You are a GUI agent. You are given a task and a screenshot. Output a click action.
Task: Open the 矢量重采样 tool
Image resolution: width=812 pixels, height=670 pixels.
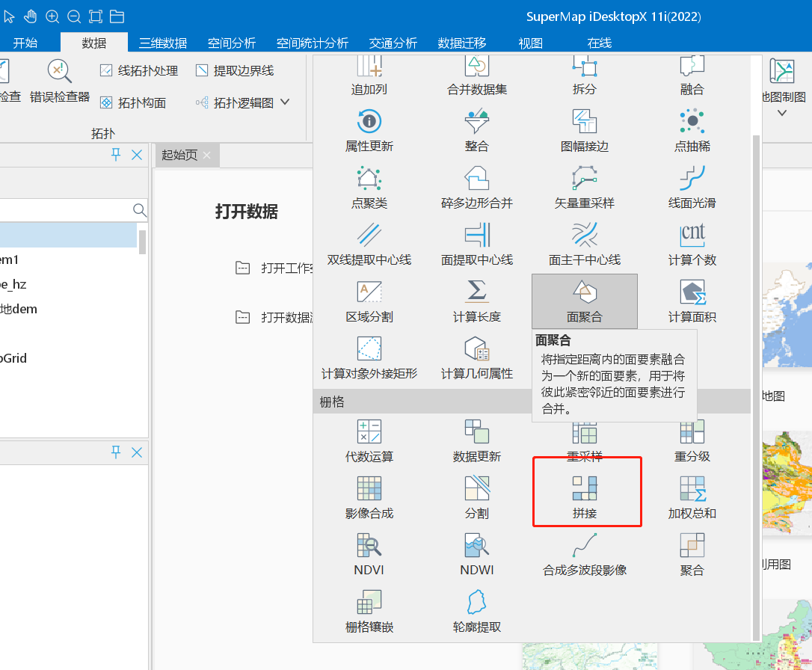585,187
